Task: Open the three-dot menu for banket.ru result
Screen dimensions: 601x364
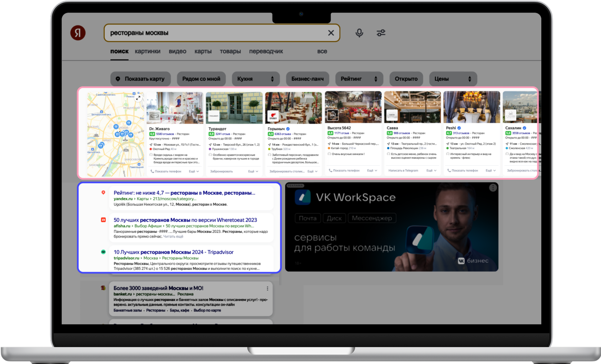Action: (267, 289)
